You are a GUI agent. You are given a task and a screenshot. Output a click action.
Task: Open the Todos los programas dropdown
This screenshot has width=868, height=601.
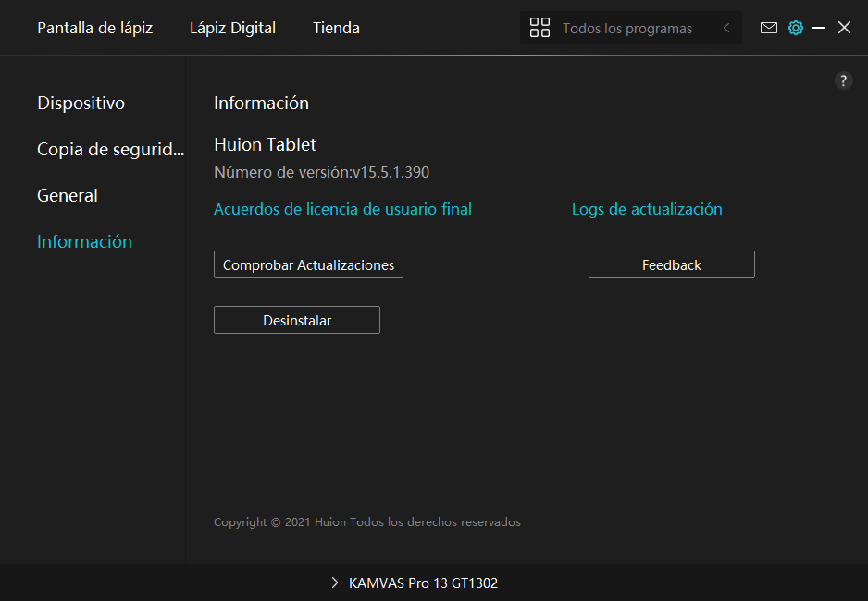point(626,29)
